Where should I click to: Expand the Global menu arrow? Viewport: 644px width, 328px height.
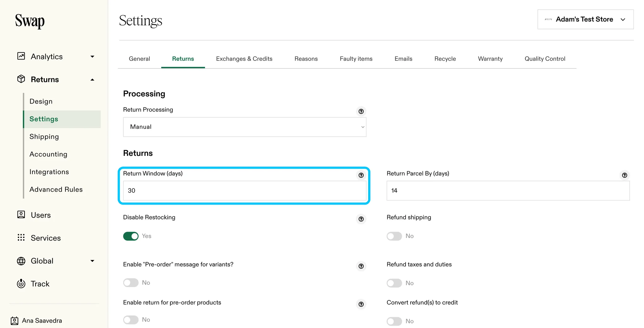tap(92, 261)
